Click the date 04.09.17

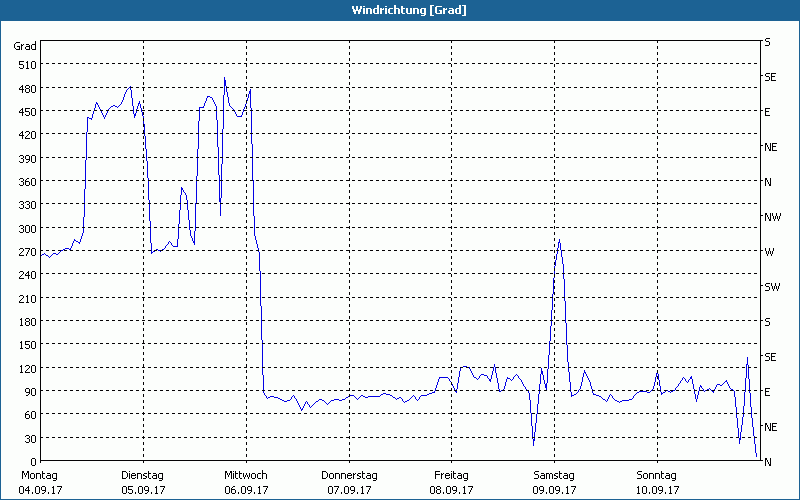[x=40, y=491]
